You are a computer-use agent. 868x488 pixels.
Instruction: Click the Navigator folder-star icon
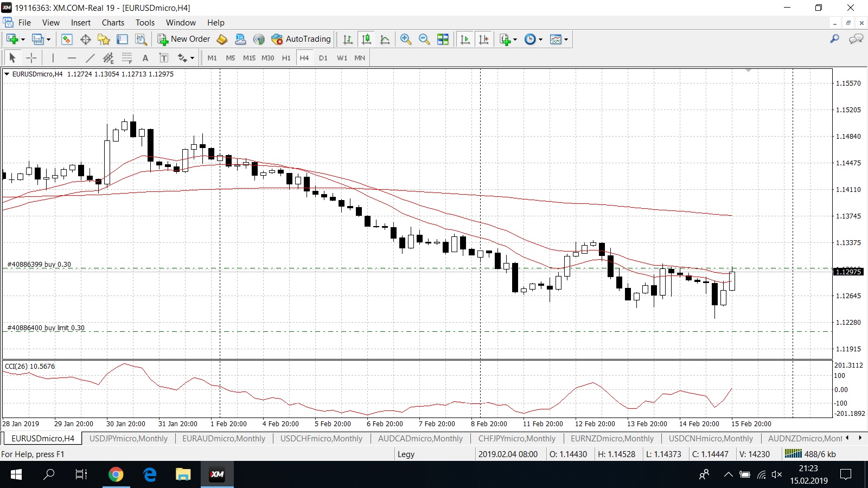pyautogui.click(x=104, y=39)
